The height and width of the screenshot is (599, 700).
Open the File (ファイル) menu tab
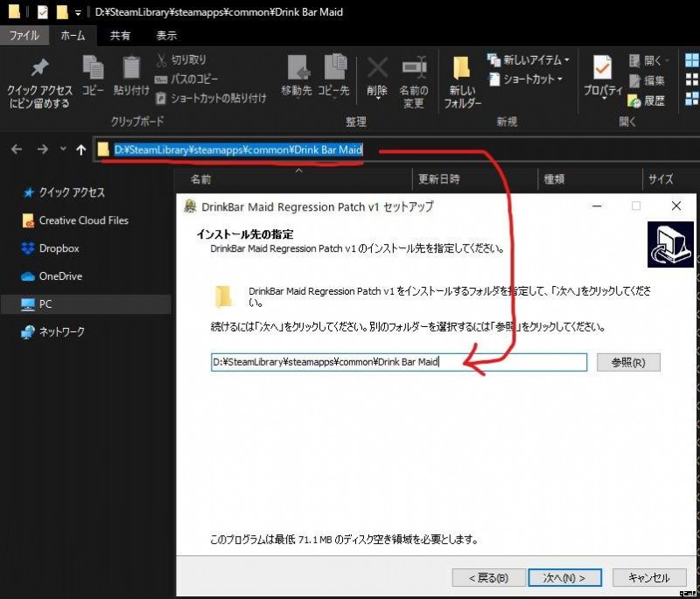24,36
